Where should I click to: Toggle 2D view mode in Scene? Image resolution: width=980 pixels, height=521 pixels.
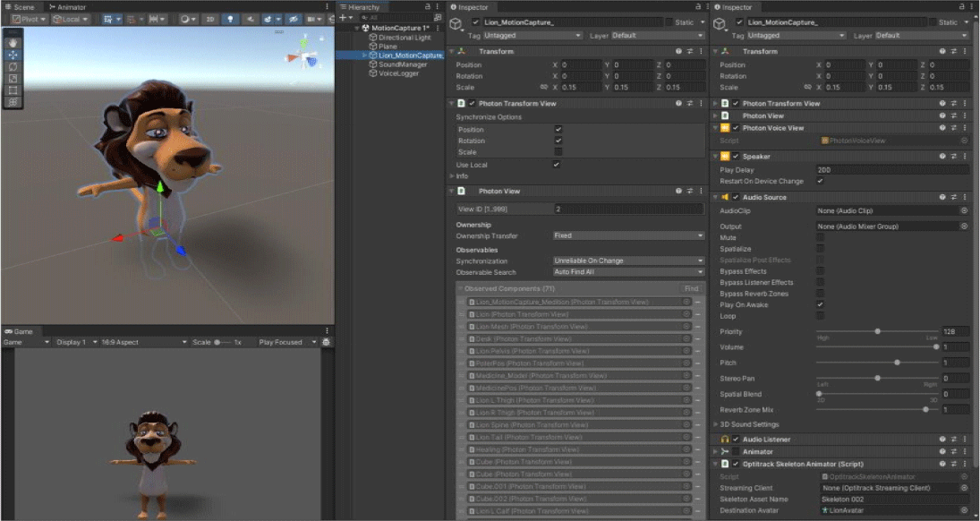coord(210,20)
